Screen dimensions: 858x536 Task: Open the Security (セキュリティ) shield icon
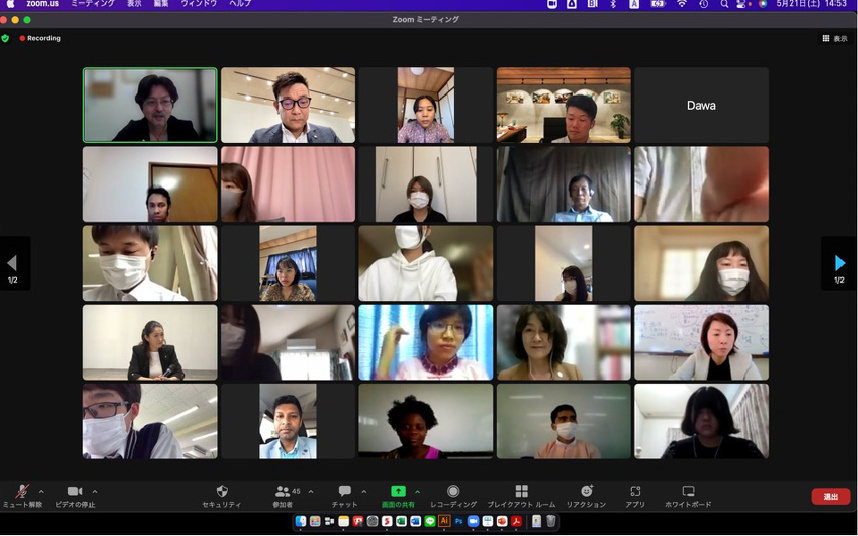coord(222,493)
